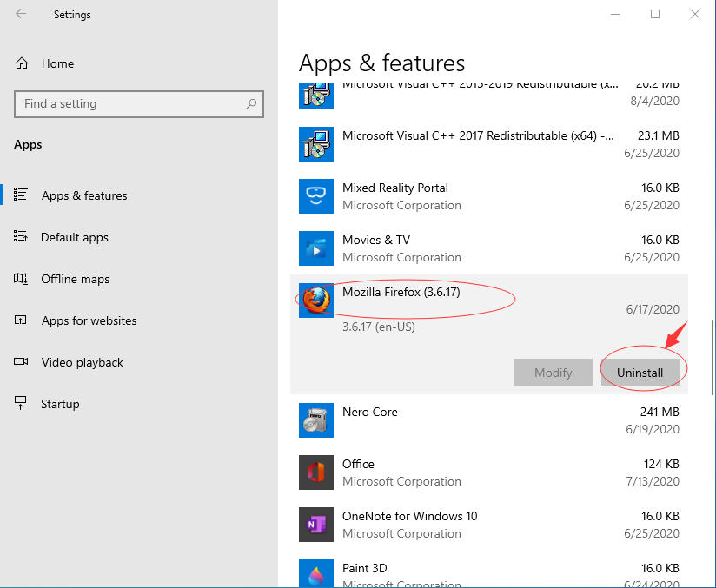Viewport: 716px width, 588px height.
Task: Click the Nero Core app icon
Action: 316,420
